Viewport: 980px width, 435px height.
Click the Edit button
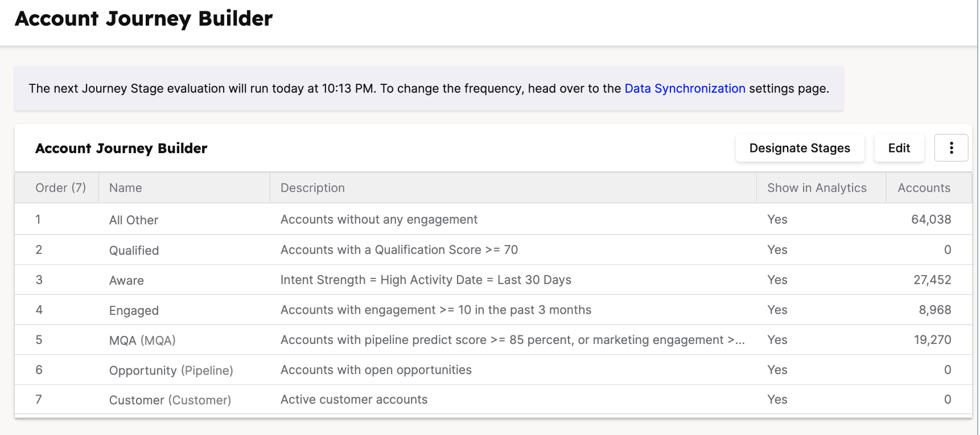coord(899,148)
